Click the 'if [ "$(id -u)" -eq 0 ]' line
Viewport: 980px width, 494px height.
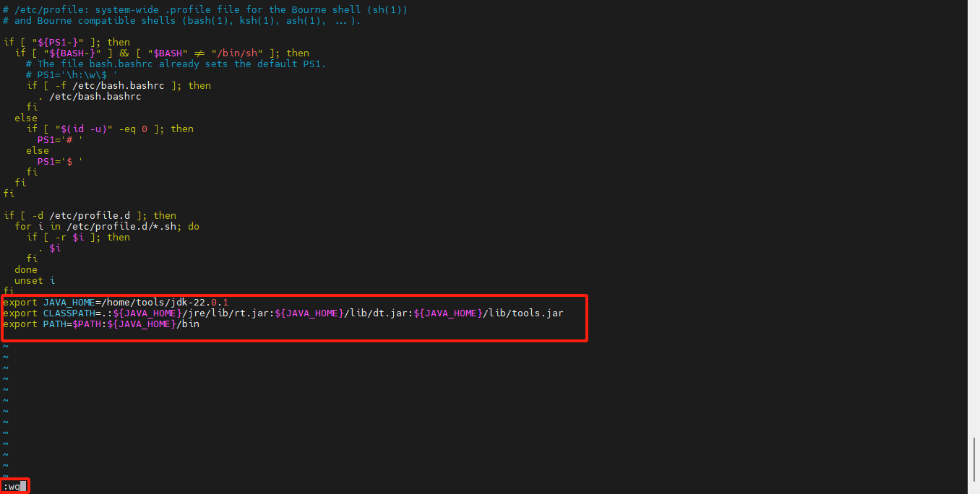click(x=110, y=129)
